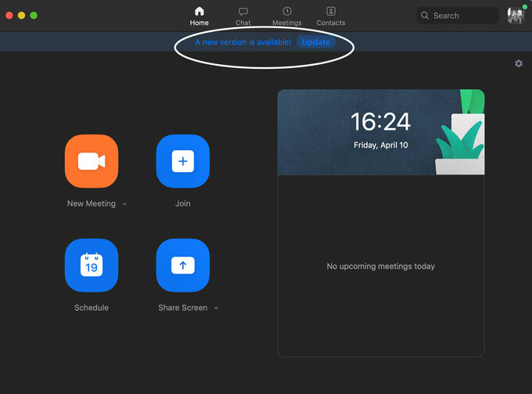Click the profile avatar picture

click(516, 16)
